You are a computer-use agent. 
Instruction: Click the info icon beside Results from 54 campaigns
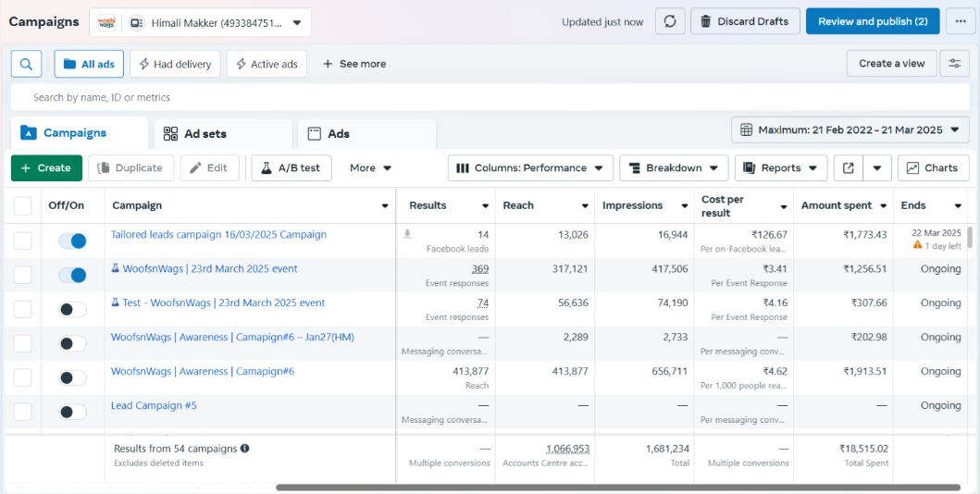coord(244,449)
